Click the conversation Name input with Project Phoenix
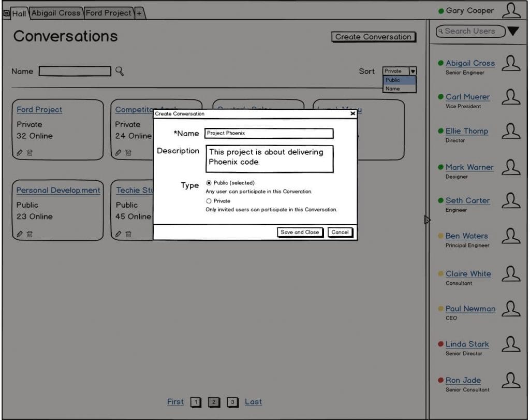The image size is (530, 420). pyautogui.click(x=269, y=133)
